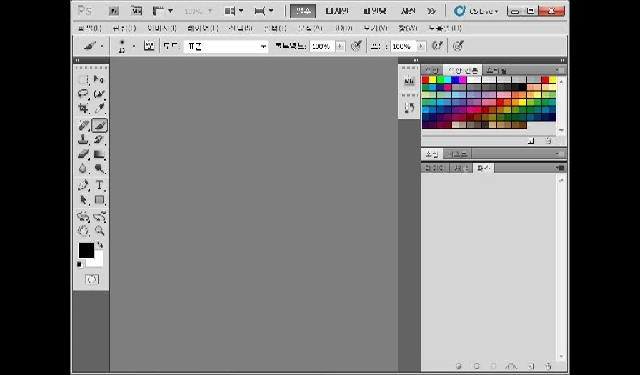
Task: Select the 3D Object Rotate tool
Action: [83, 216]
